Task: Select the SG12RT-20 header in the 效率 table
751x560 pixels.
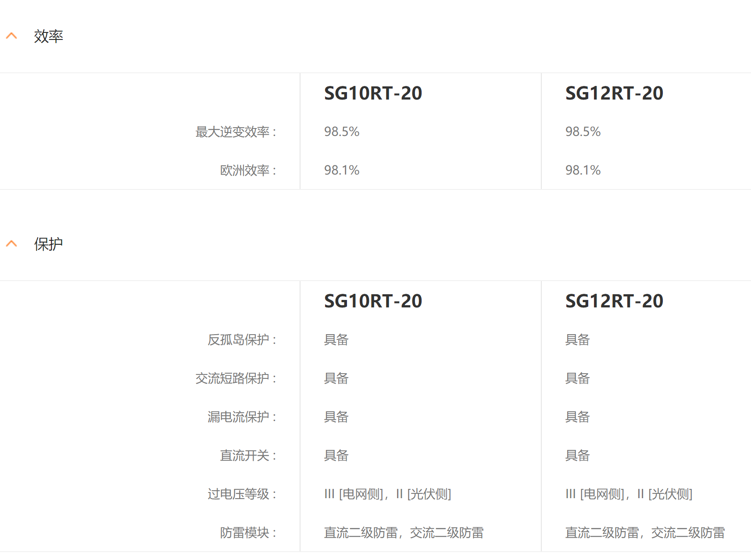Action: point(614,93)
